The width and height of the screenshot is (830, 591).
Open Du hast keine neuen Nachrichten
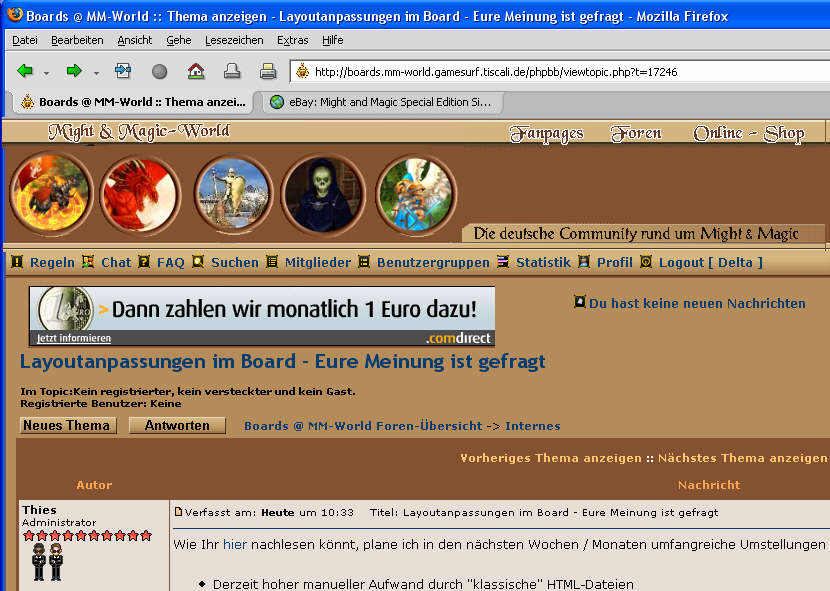click(697, 303)
